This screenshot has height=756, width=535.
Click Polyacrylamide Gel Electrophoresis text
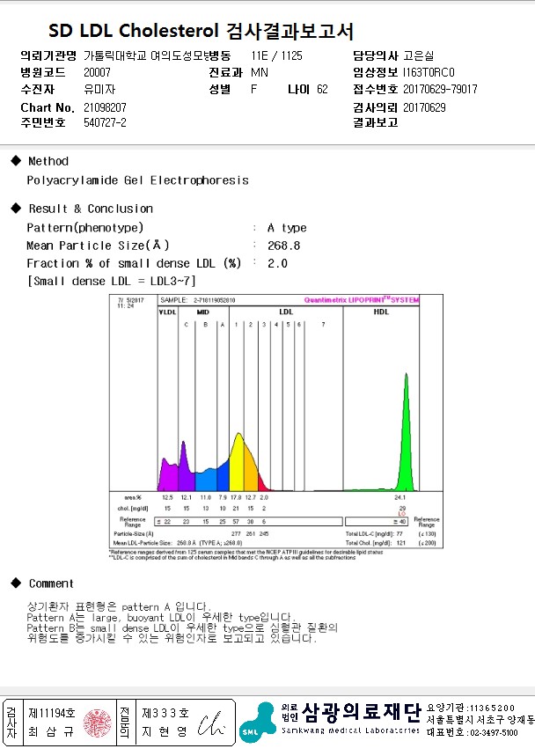(x=138, y=180)
